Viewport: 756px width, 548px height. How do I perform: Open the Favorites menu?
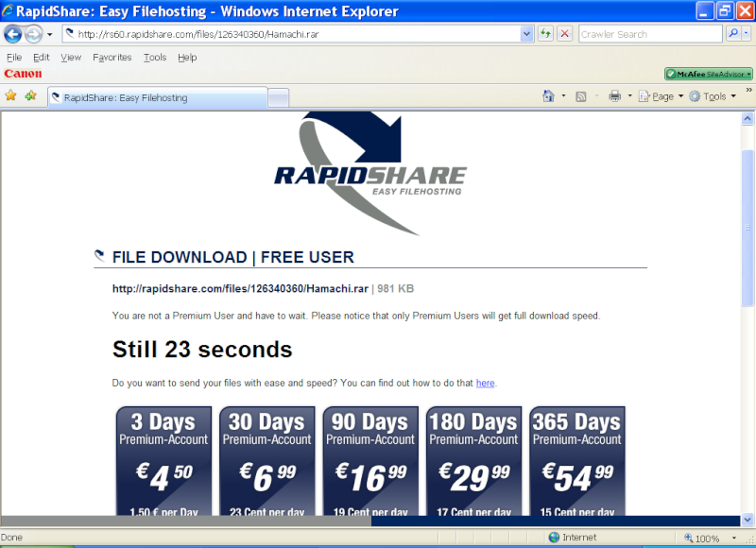(x=112, y=58)
